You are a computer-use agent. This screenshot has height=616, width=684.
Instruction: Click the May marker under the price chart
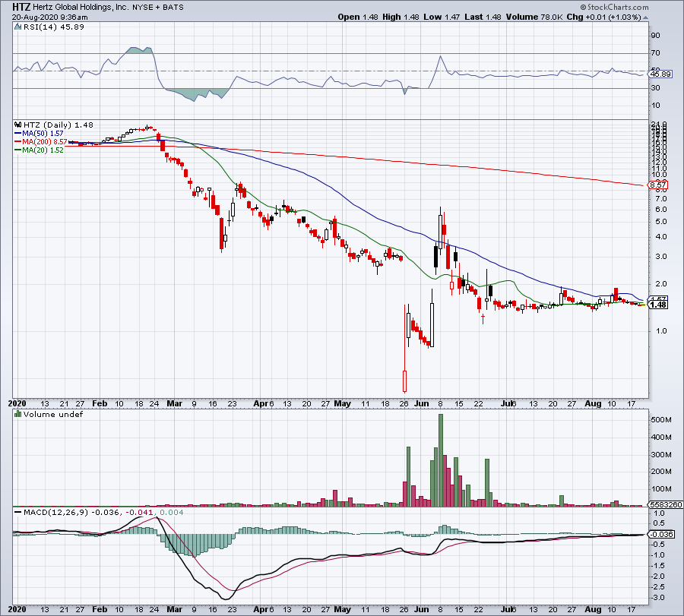pyautogui.click(x=343, y=403)
